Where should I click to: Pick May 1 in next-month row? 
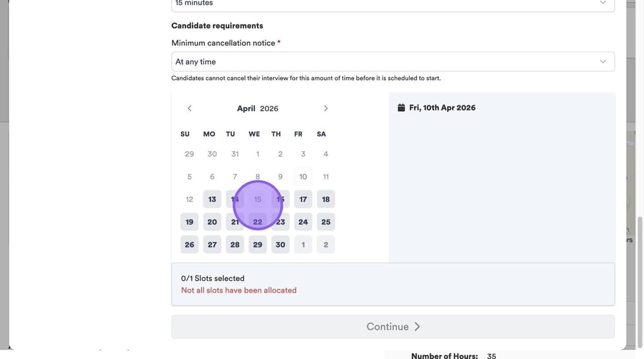point(303,245)
